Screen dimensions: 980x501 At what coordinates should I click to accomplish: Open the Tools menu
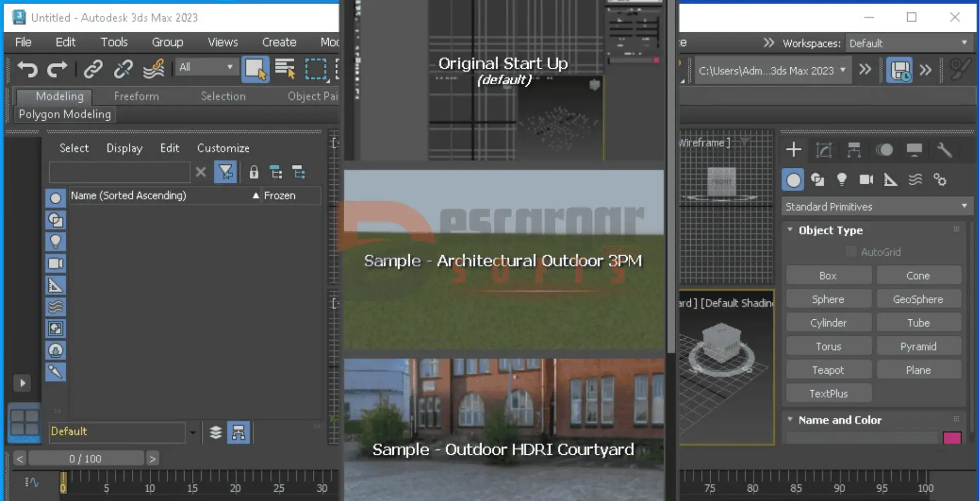point(114,42)
